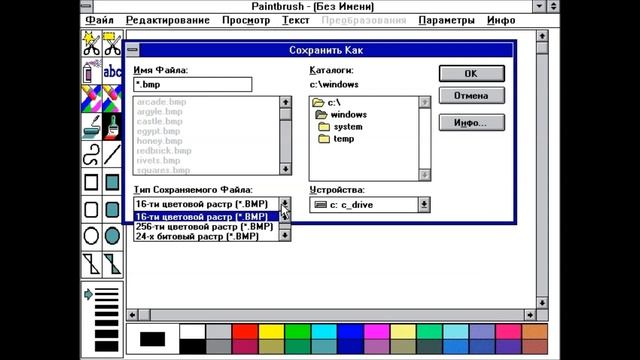Open the Параметры menu

click(x=447, y=20)
